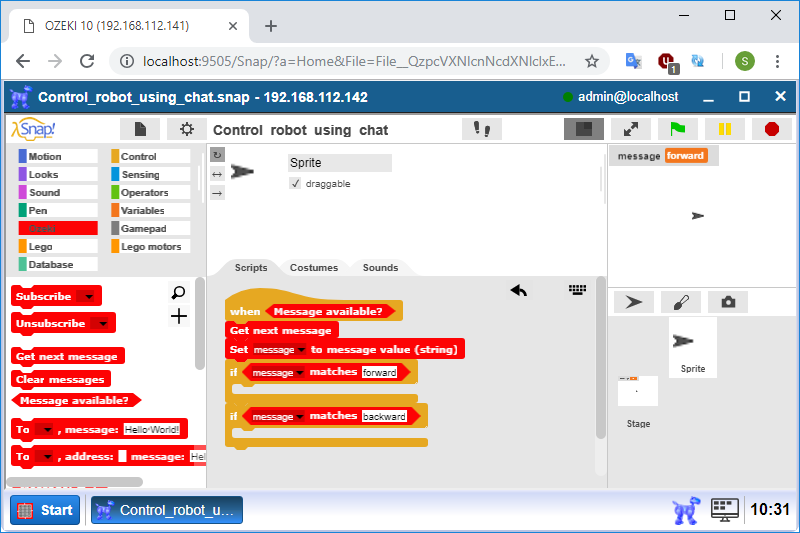Screen dimensions: 800x533
Task: Edit the backward text field
Action: (384, 417)
